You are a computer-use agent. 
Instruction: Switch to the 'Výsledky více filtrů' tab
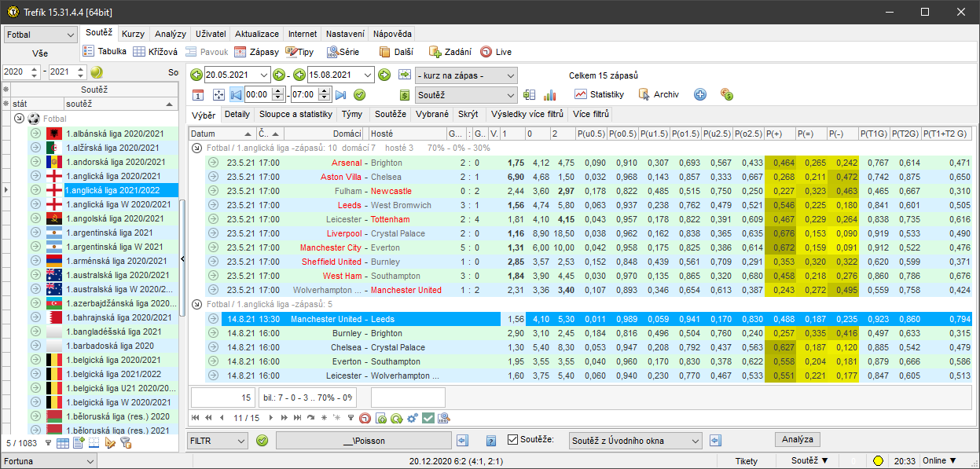tap(527, 114)
